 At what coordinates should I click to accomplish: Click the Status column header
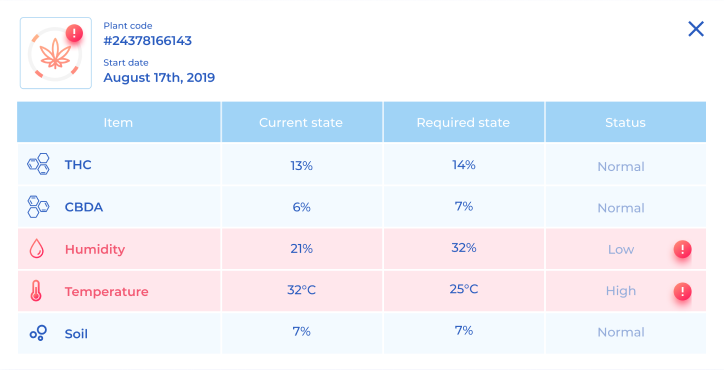coord(626,122)
